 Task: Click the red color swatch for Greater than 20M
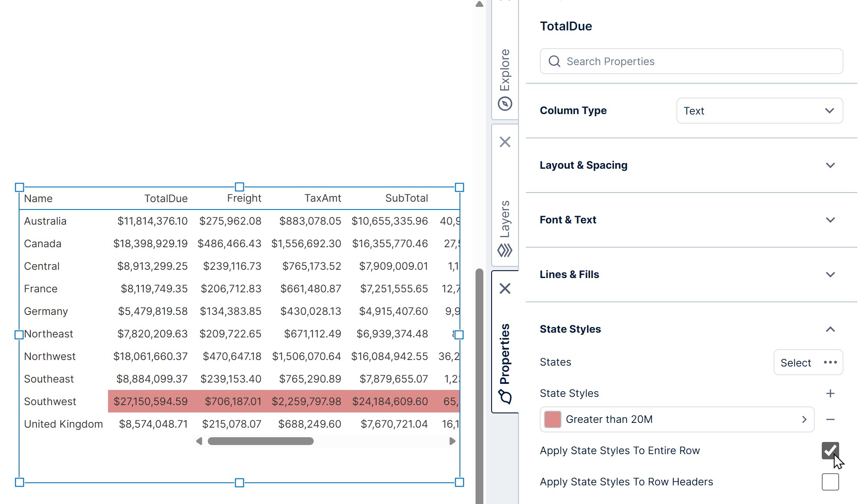point(552,419)
